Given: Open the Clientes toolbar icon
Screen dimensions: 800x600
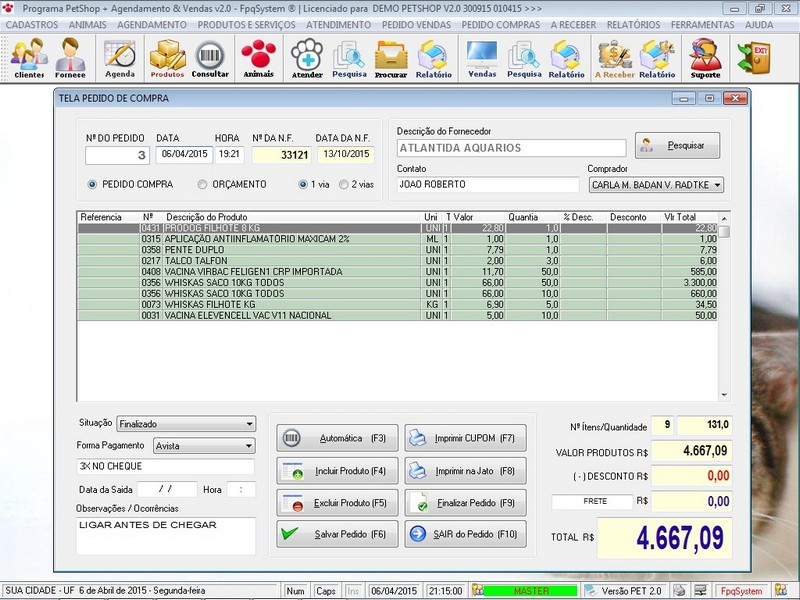Looking at the screenshot, I should (x=29, y=58).
